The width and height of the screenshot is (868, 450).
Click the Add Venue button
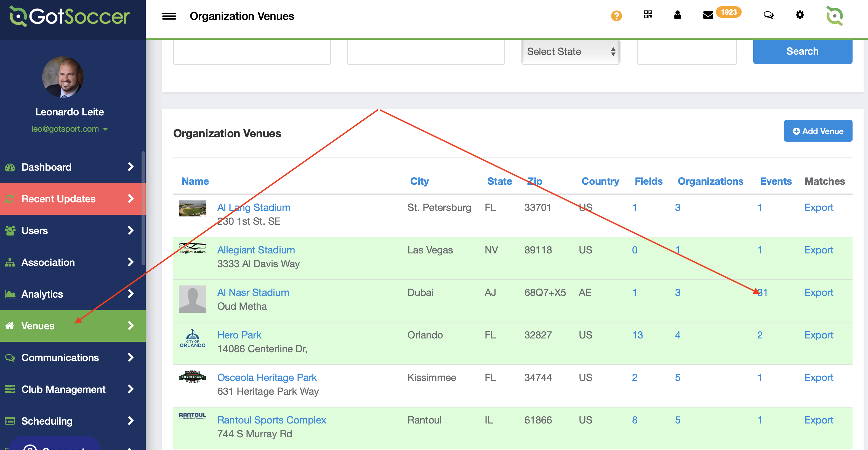(x=818, y=131)
